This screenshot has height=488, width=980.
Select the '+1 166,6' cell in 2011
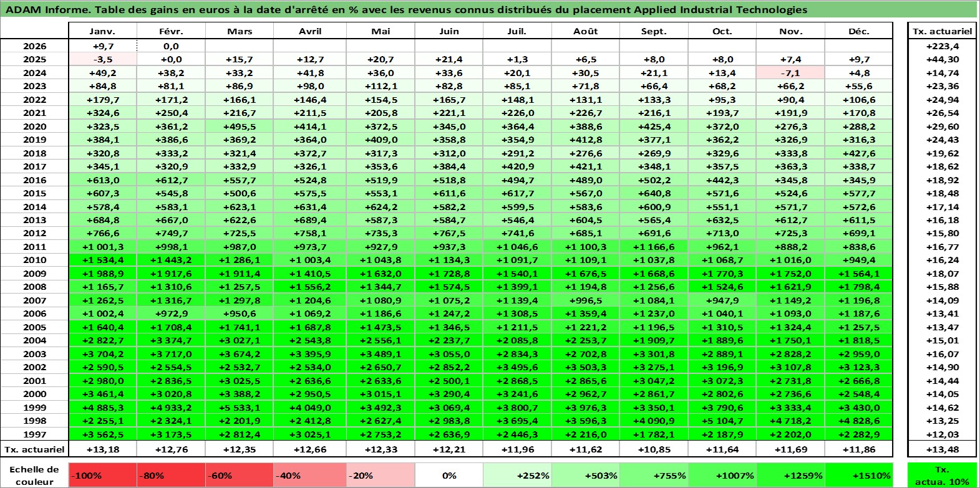[654, 247]
